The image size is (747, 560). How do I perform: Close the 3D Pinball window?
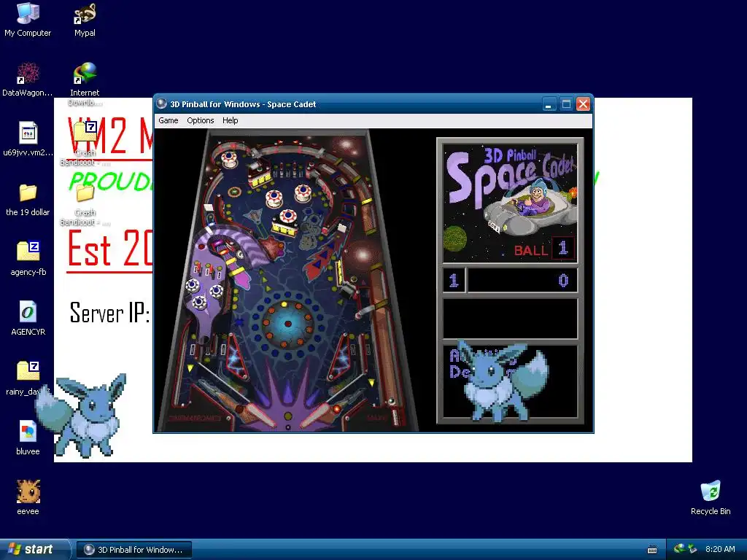point(583,104)
